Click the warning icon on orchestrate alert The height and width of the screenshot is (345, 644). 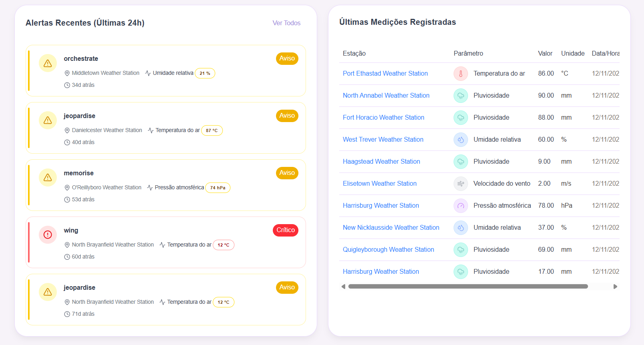click(x=48, y=63)
